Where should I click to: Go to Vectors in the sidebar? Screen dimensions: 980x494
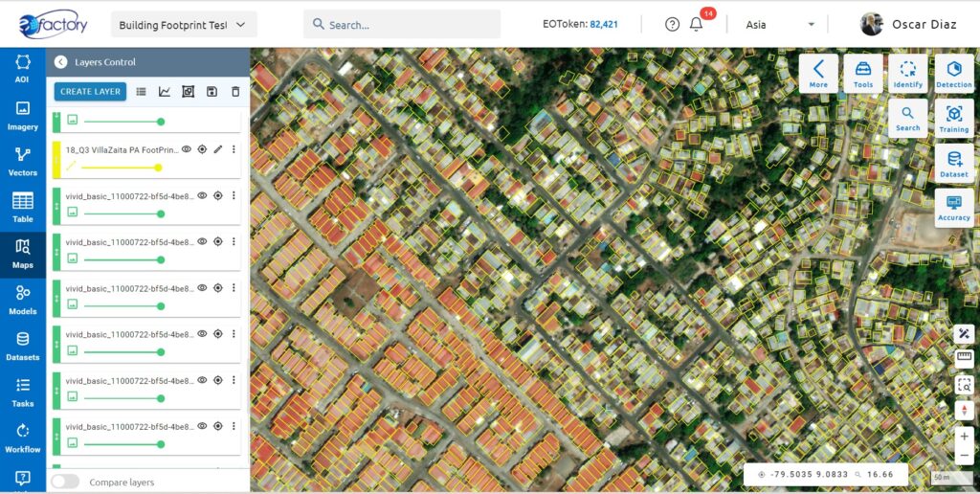coord(23,162)
